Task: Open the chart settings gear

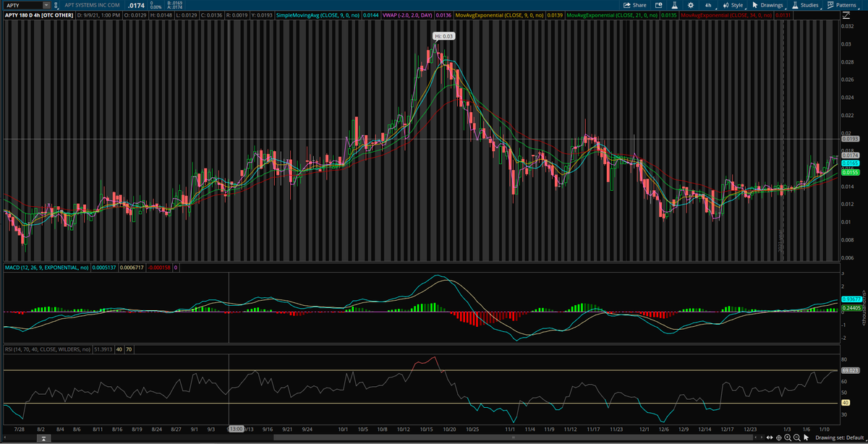Action: 691,5
